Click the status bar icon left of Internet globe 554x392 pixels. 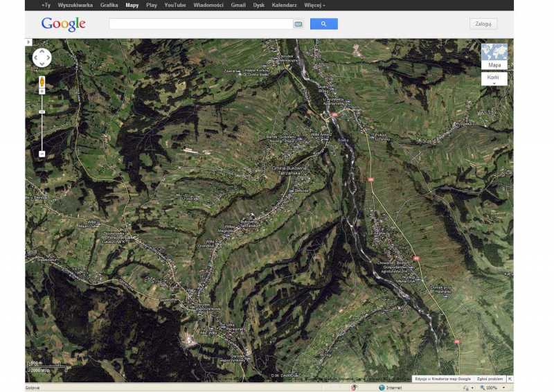click(x=354, y=388)
